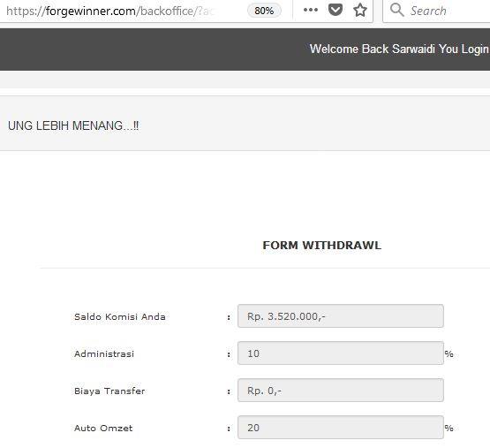This screenshot has width=490, height=448.
Task: Click the Administrasi percentage field
Action: coord(340,353)
